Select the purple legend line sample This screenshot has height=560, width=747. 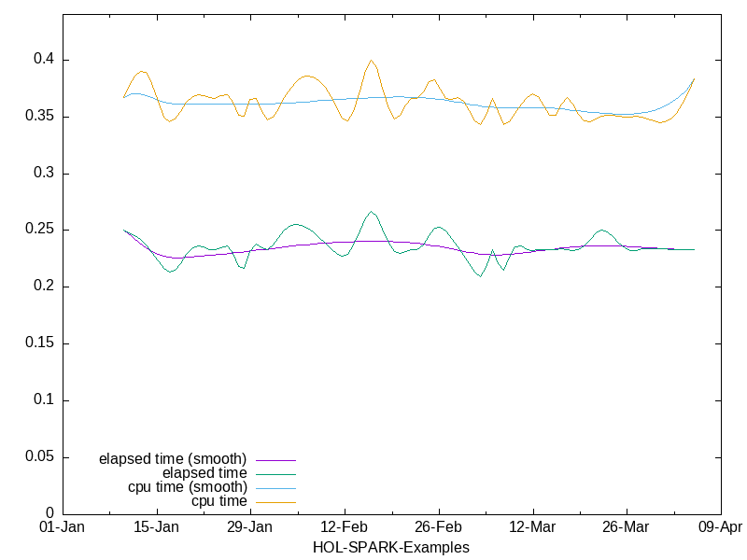tap(275, 459)
